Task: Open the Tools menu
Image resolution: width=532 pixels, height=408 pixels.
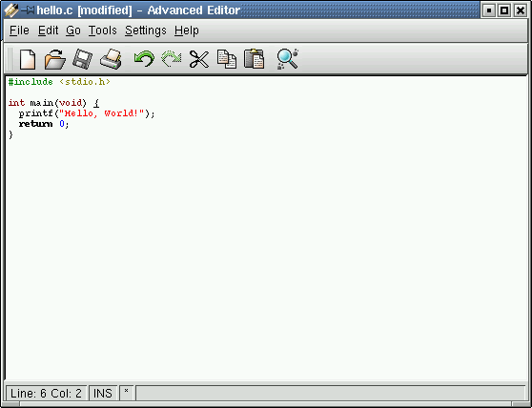Action: [102, 31]
